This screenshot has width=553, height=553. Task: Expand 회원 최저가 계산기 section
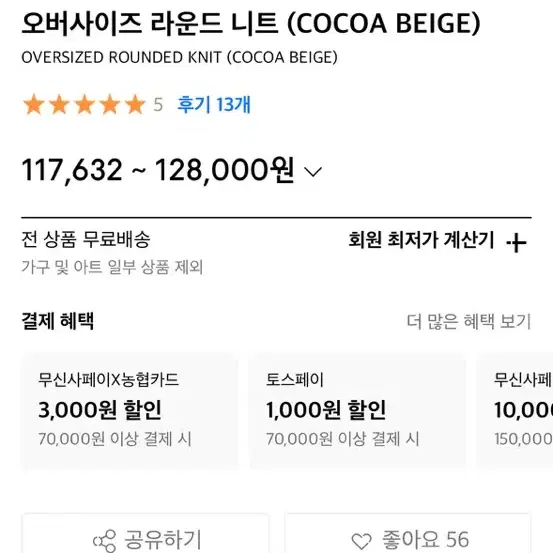(437, 241)
